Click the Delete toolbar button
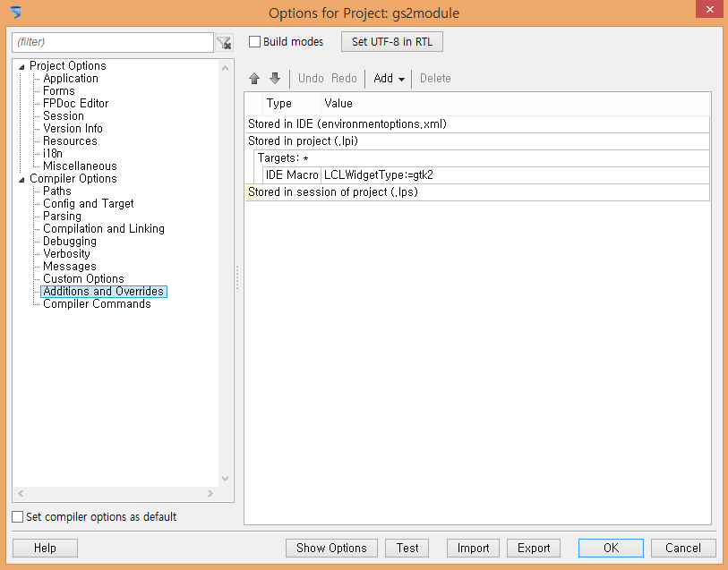The height and width of the screenshot is (570, 728). (x=435, y=79)
